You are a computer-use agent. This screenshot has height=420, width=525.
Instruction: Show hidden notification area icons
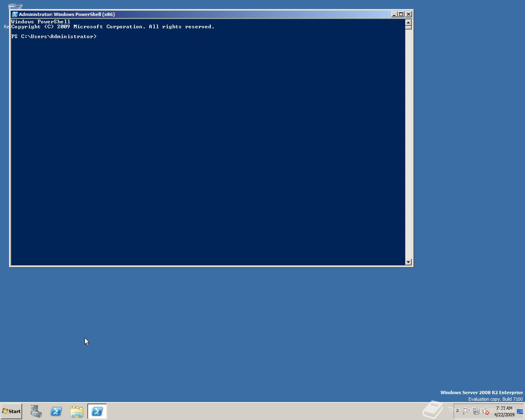[x=457, y=411]
